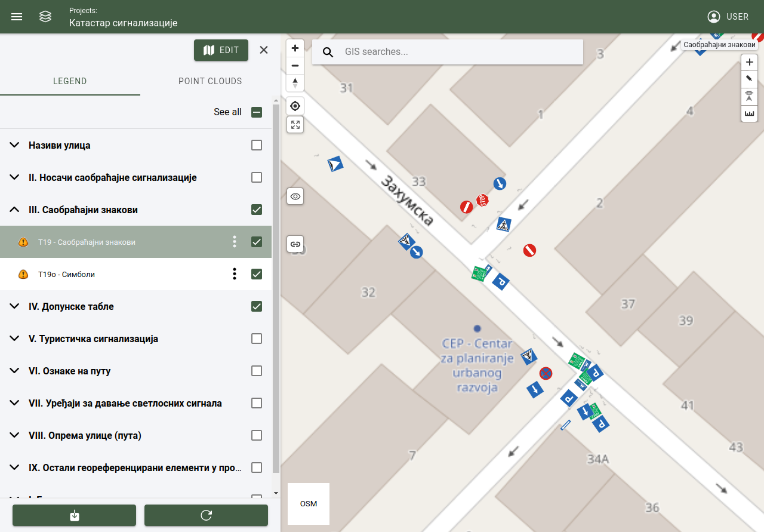
Task: Check IX. Остали геореференцирани елементи checkbox
Action: [x=257, y=468]
